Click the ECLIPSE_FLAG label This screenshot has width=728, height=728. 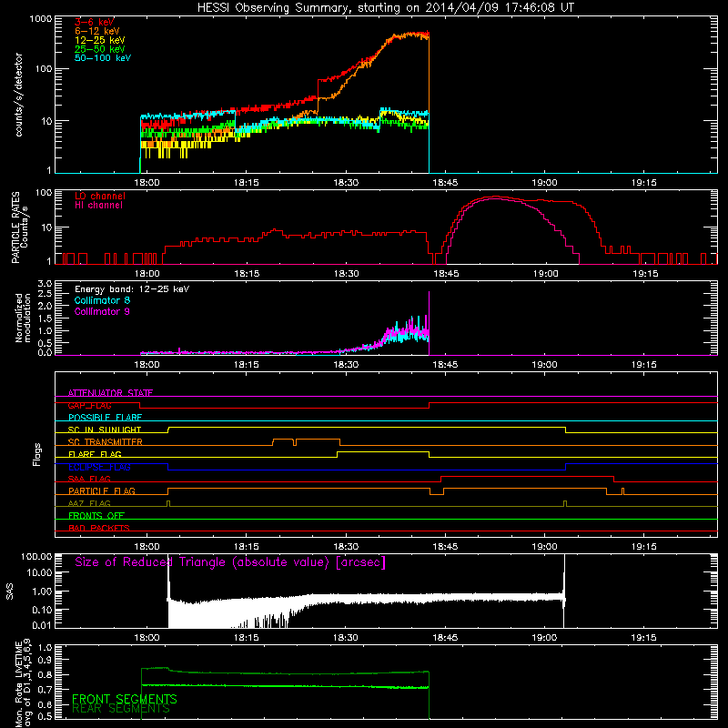click(x=99, y=467)
